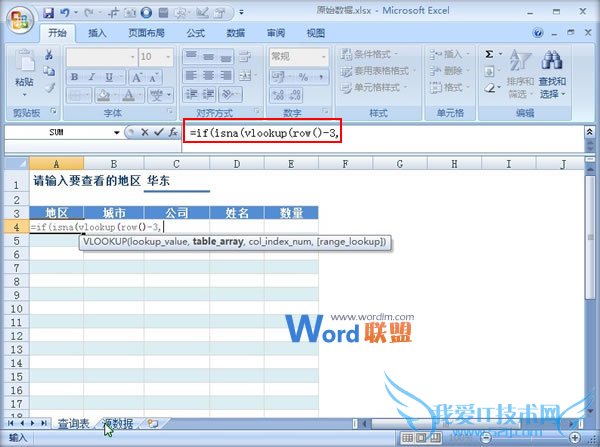The image size is (600, 447).
Task: Open text orientation options
Action: [230, 94]
